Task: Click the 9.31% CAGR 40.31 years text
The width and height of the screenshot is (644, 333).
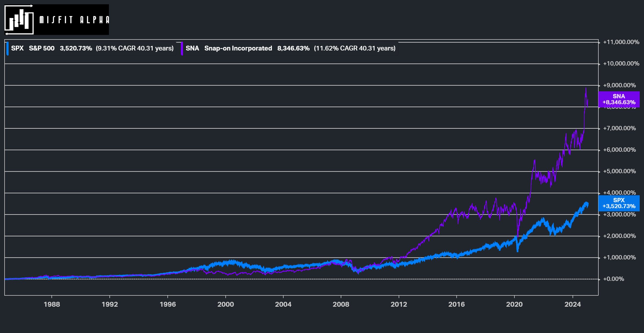Action: (135, 48)
